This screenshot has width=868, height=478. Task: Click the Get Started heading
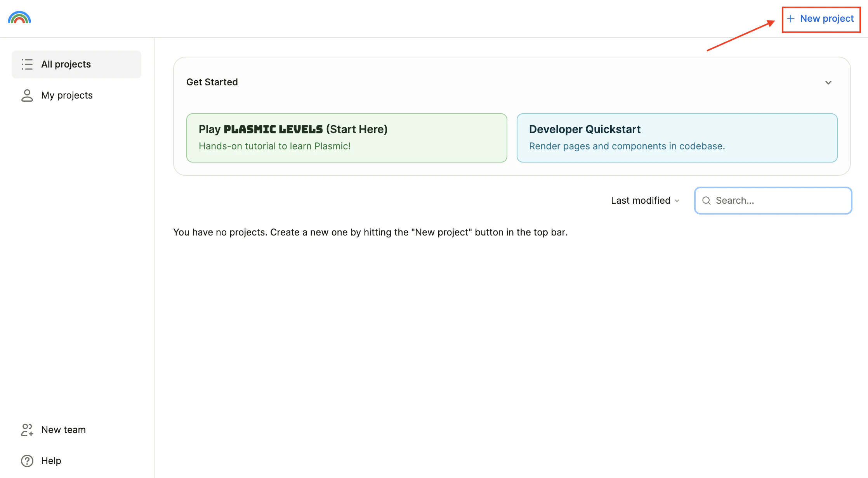(x=212, y=82)
